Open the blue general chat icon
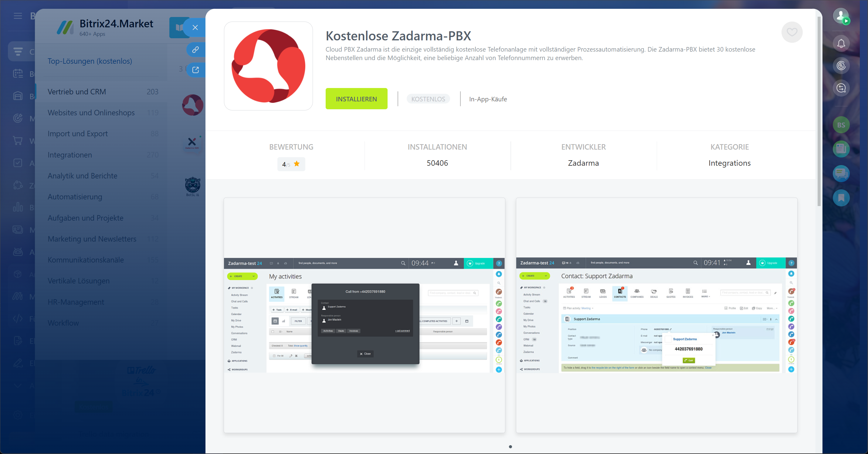This screenshot has width=868, height=454. tap(841, 173)
